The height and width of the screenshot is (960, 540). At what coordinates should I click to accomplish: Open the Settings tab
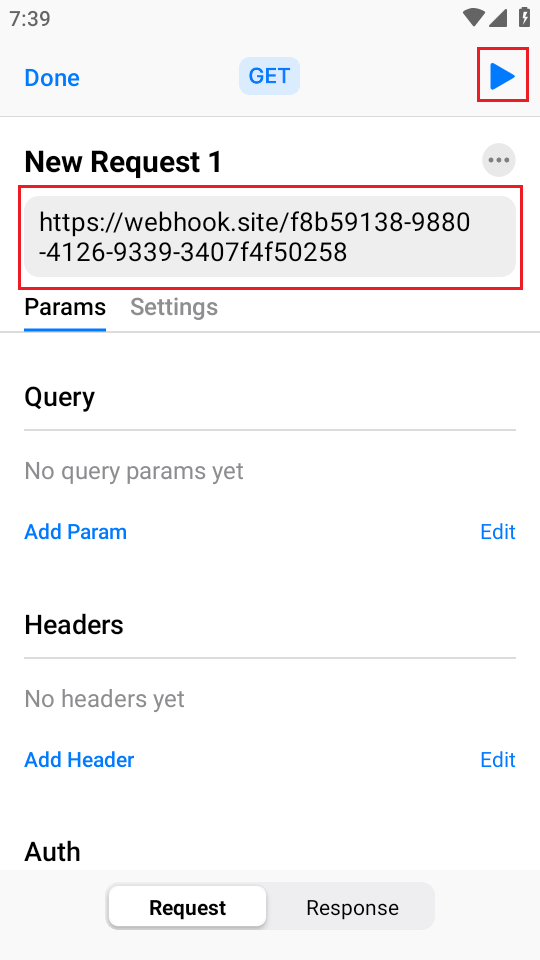tap(174, 307)
